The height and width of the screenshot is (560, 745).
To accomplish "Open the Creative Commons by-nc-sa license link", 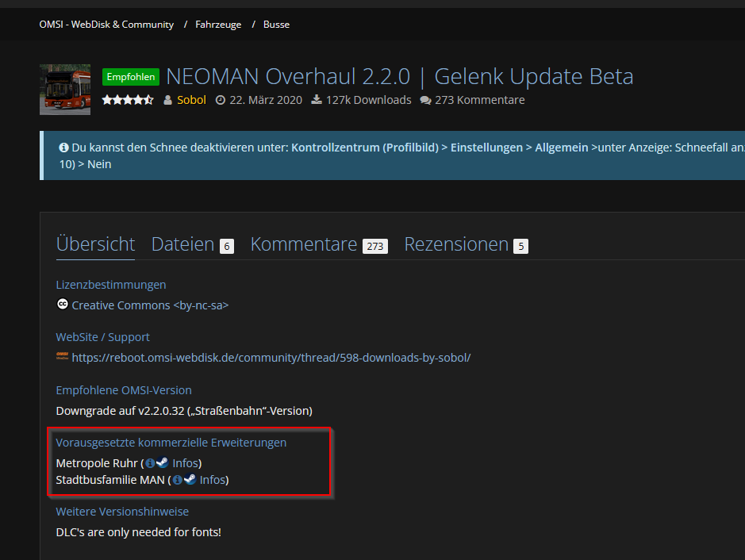I will pyautogui.click(x=150, y=305).
